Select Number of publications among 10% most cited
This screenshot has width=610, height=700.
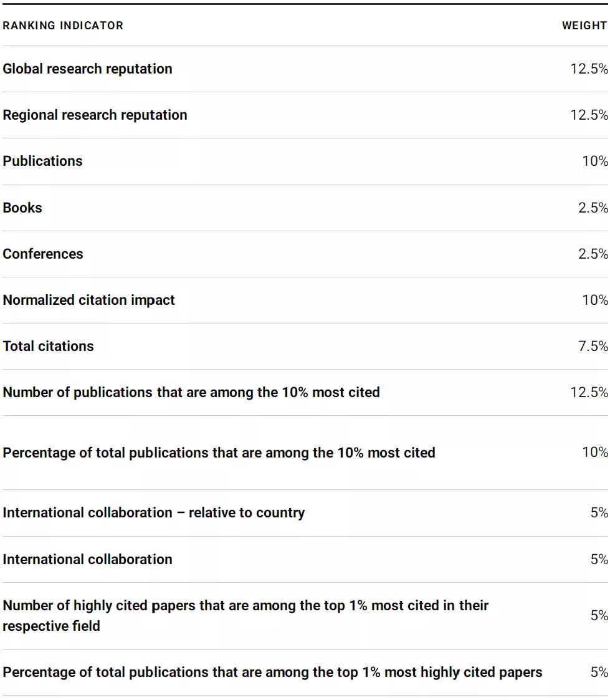191,392
